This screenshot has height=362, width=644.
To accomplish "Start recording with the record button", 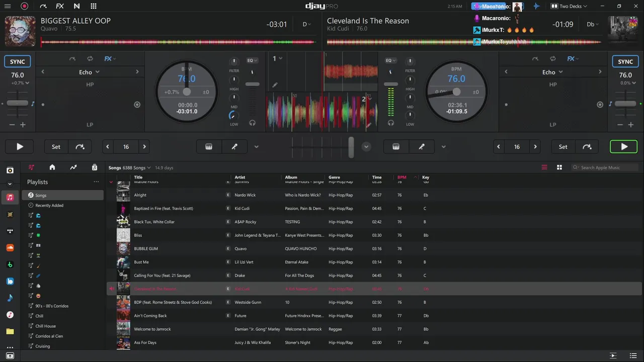I will pos(25,6).
